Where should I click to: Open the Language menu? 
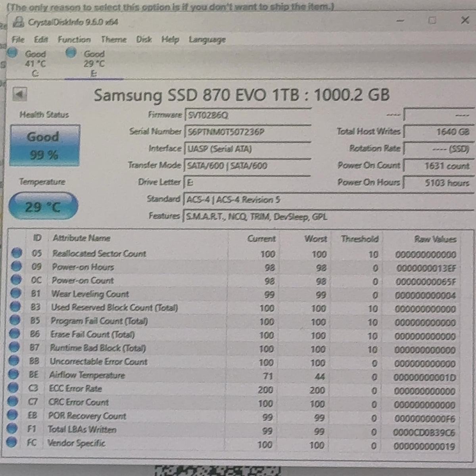pos(207,40)
